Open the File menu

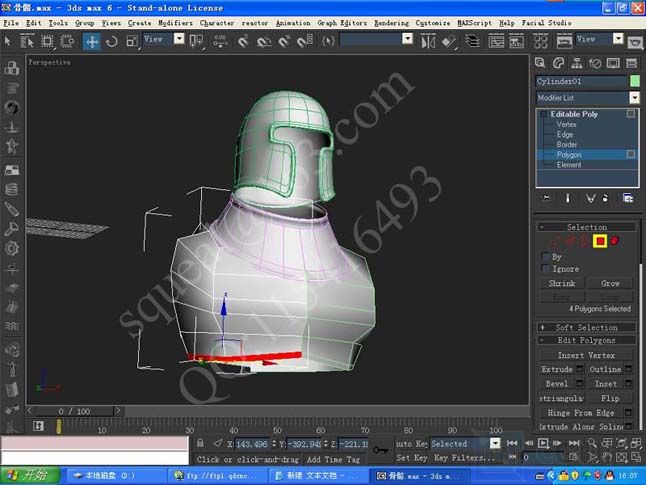click(11, 23)
